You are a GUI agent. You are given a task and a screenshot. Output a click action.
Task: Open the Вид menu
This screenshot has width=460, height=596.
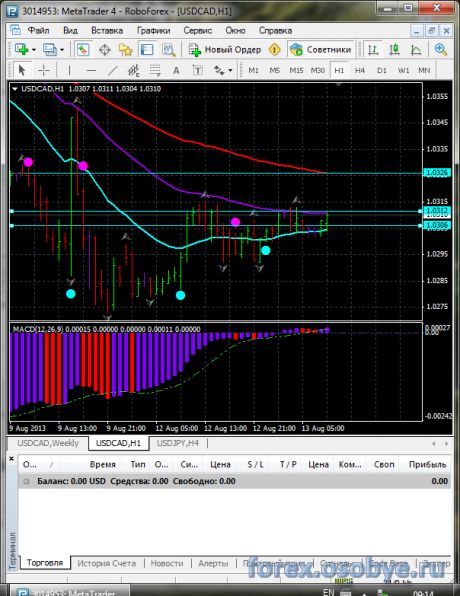click(70, 30)
